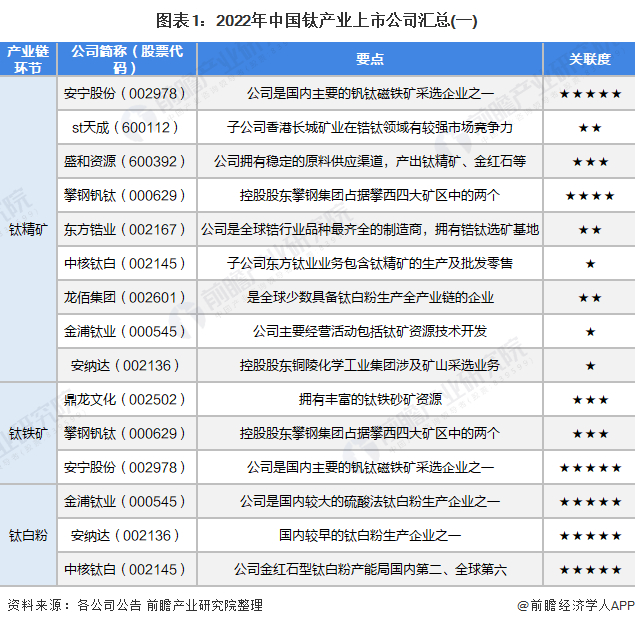Select 金浦钛业(000545) in the 钛精矿 section
The height and width of the screenshot is (626, 635).
pyautogui.click(x=125, y=332)
